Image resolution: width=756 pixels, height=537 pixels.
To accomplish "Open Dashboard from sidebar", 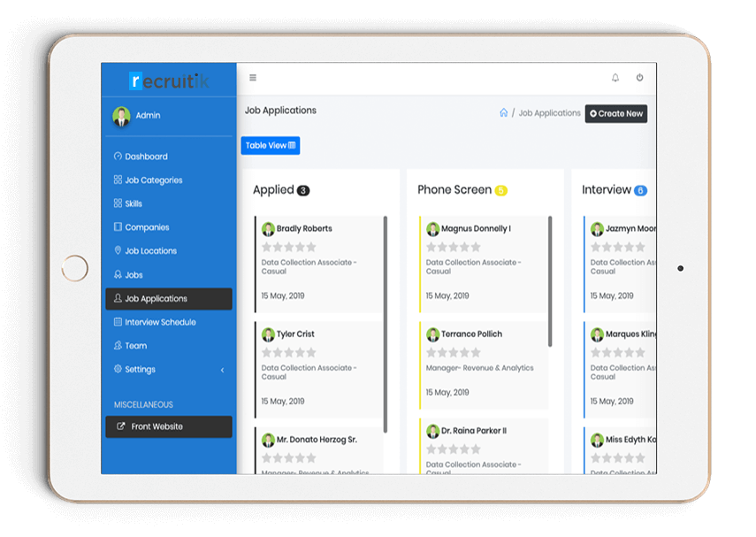I will coord(145,157).
